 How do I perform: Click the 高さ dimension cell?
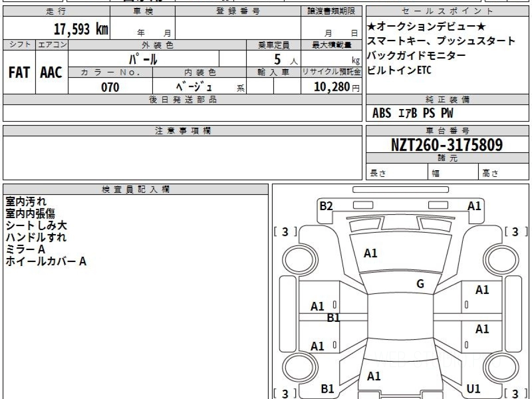point(504,172)
